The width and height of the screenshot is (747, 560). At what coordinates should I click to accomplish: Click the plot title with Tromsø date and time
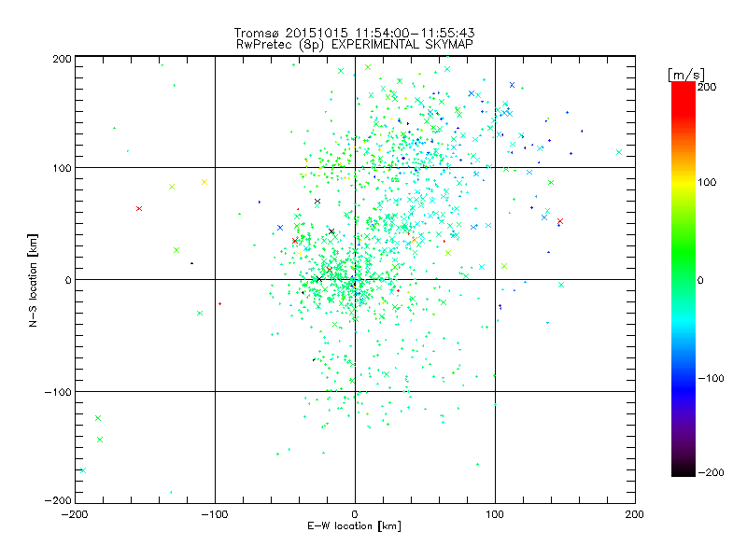click(354, 33)
